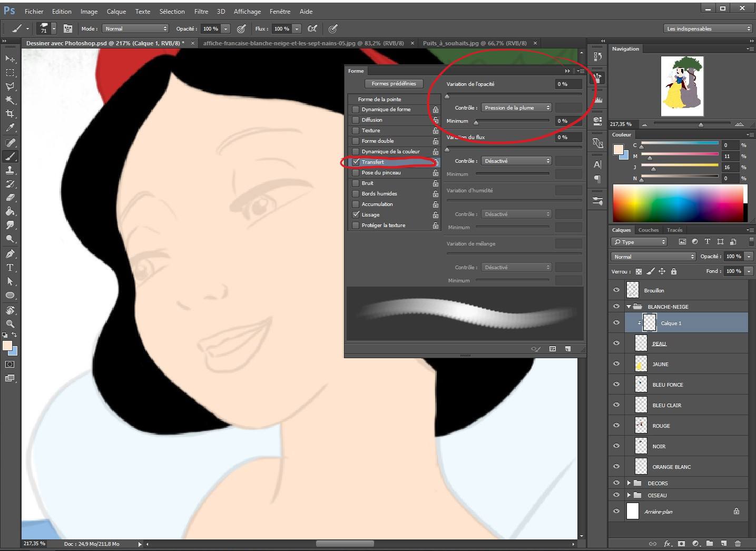The width and height of the screenshot is (756, 551).
Task: Open the Pression de la plume control dropdown
Action: [x=516, y=107]
